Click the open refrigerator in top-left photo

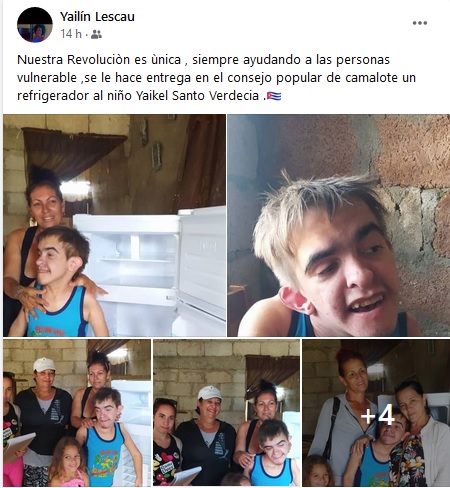tap(150, 270)
